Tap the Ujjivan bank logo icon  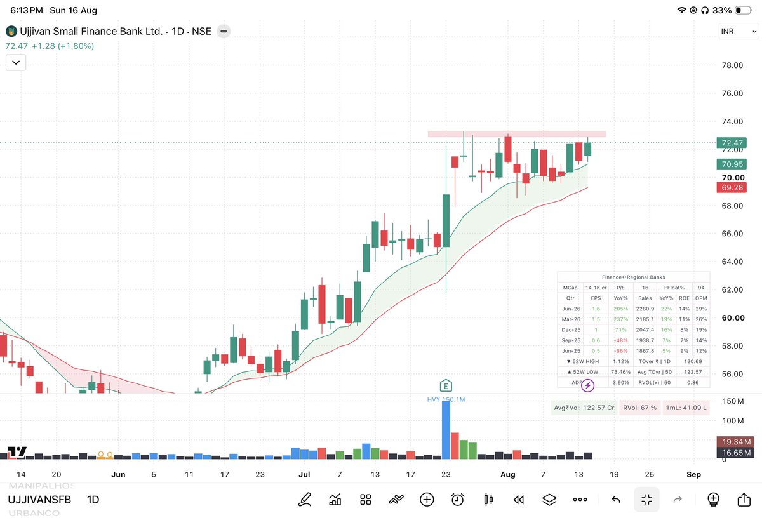[x=11, y=31]
